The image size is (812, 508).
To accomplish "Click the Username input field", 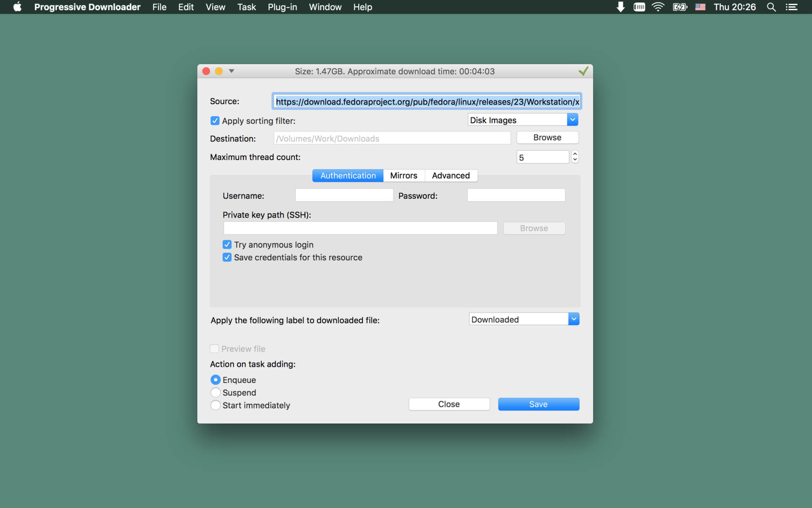I will coord(344,195).
